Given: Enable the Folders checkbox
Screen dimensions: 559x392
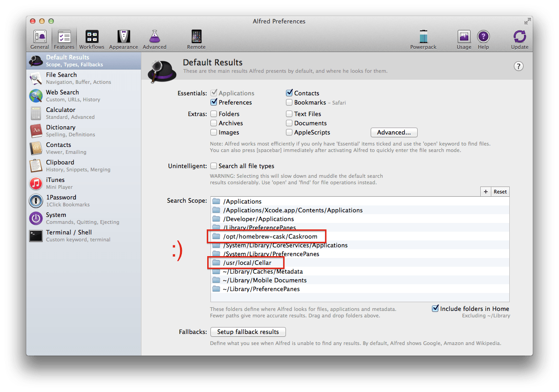Looking at the screenshot, I should pyautogui.click(x=214, y=114).
